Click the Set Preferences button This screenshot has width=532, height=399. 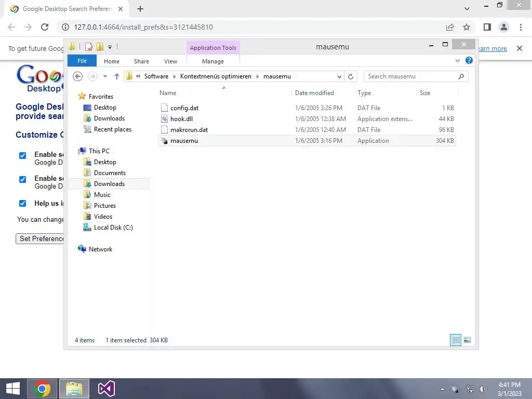coord(39,238)
